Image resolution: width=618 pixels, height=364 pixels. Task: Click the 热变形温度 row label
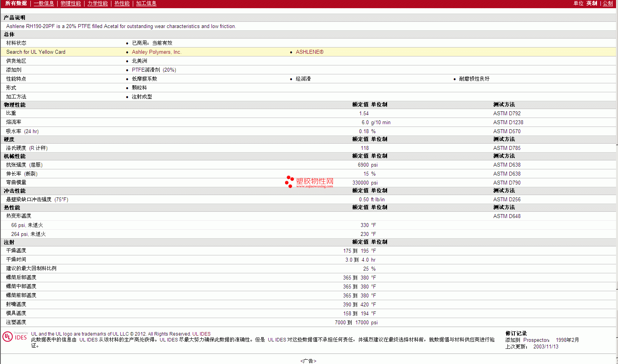[x=19, y=216]
